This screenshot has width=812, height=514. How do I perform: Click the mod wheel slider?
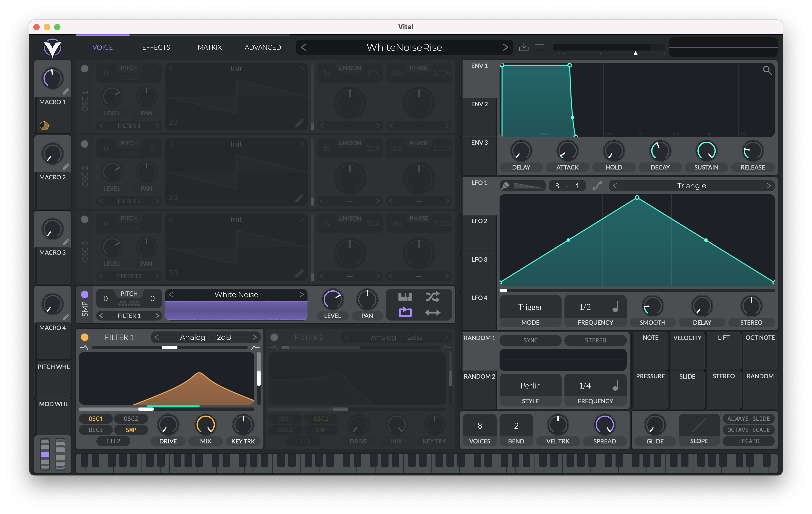coord(60,454)
